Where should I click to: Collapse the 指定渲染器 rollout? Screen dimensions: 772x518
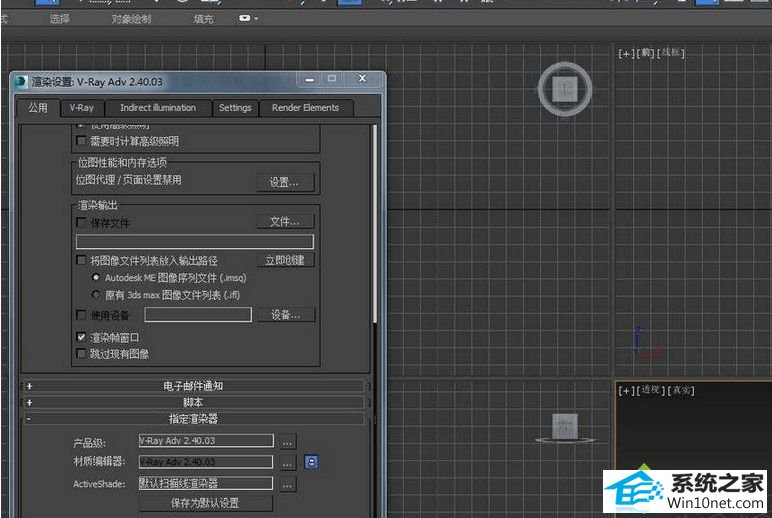(193, 419)
